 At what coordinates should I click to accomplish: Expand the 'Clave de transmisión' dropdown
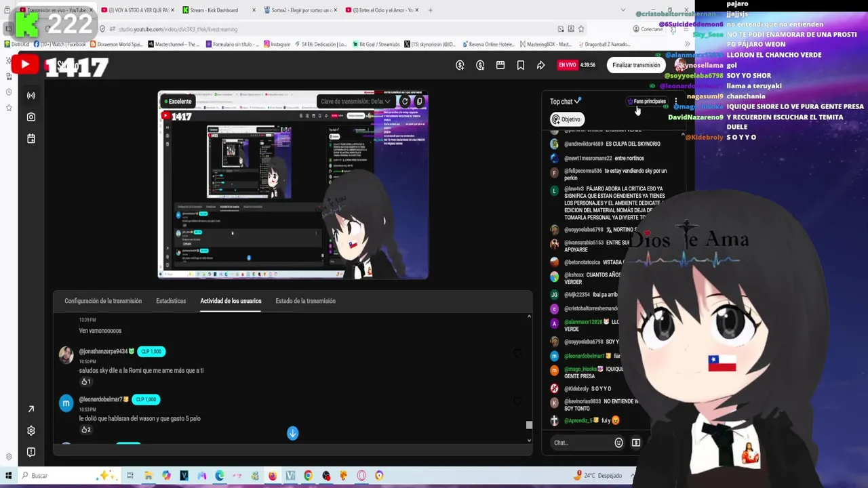pos(355,102)
